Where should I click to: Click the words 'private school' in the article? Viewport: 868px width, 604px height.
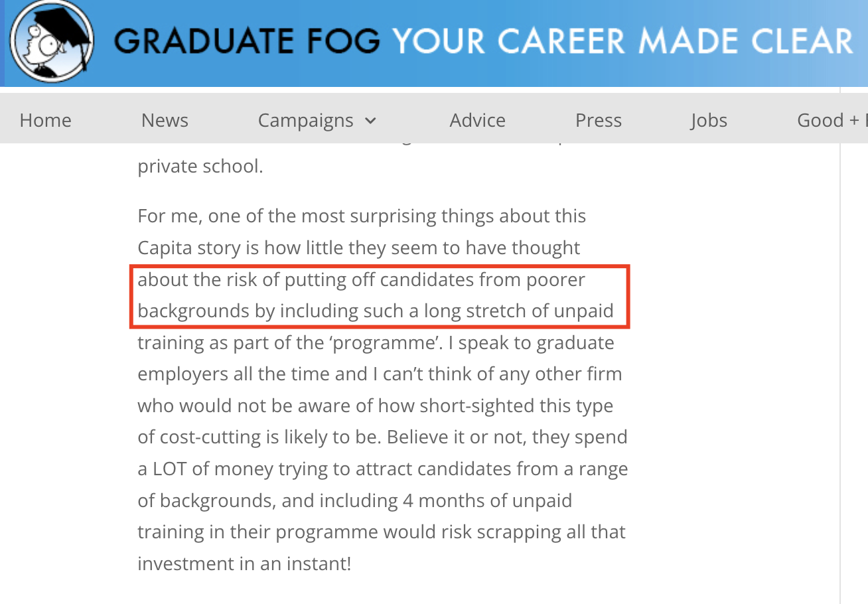200,166
